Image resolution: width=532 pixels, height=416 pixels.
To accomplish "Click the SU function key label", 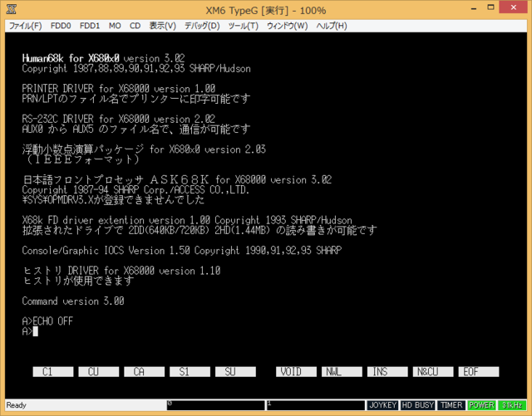I will tap(235, 372).
